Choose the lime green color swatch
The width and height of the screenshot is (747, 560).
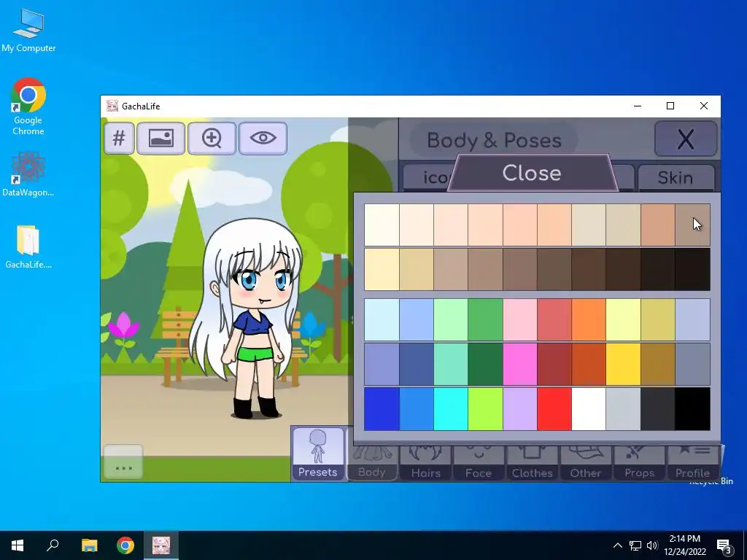[485, 409]
